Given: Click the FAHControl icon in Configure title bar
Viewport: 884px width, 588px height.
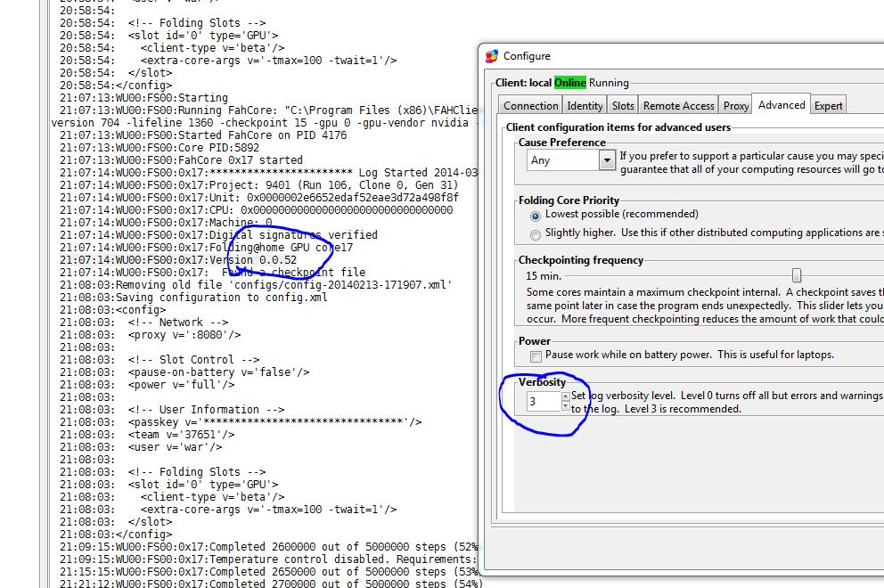Looking at the screenshot, I should click(x=492, y=56).
